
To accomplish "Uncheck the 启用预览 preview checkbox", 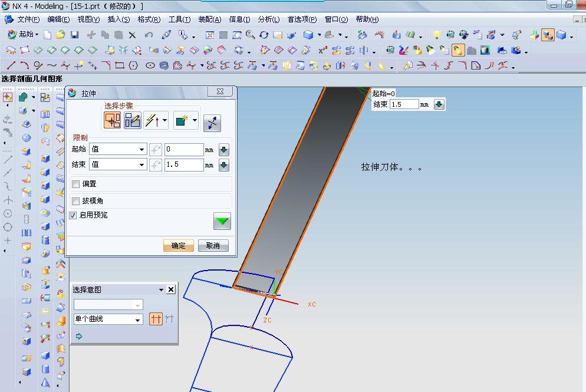I will pos(73,216).
